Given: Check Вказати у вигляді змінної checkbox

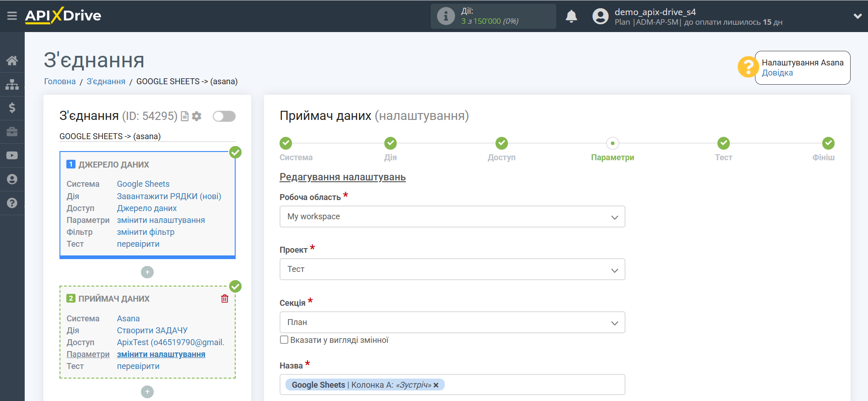Looking at the screenshot, I should click(284, 340).
